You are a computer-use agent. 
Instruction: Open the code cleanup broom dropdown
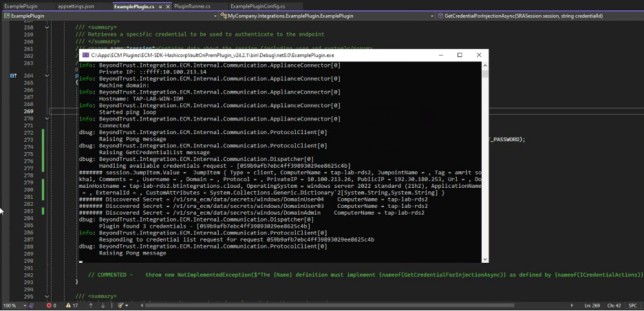[127, 305]
